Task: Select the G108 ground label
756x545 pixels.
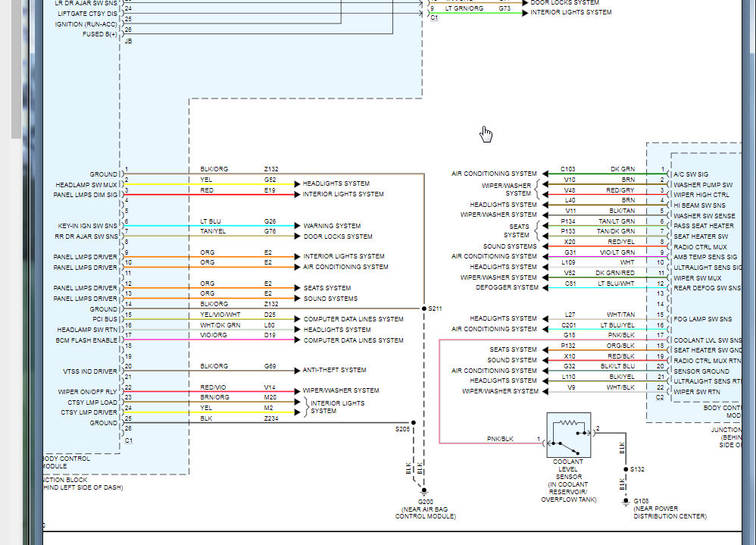Action: [x=641, y=501]
